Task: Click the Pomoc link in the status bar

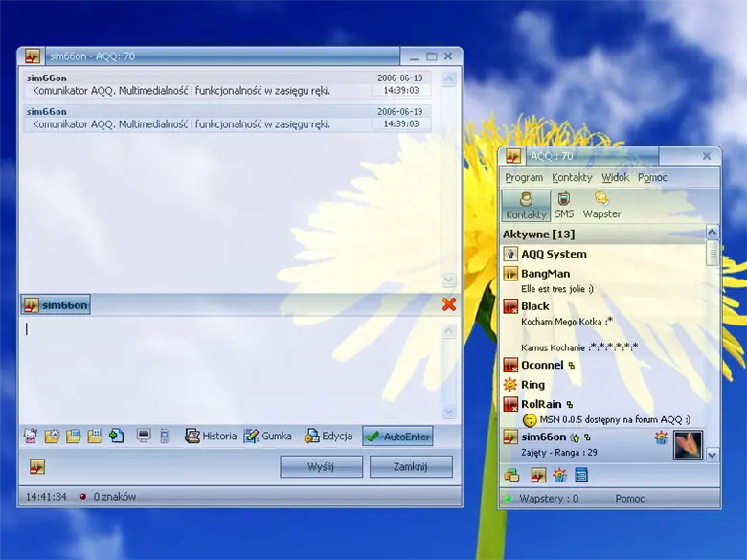Action: (x=630, y=499)
